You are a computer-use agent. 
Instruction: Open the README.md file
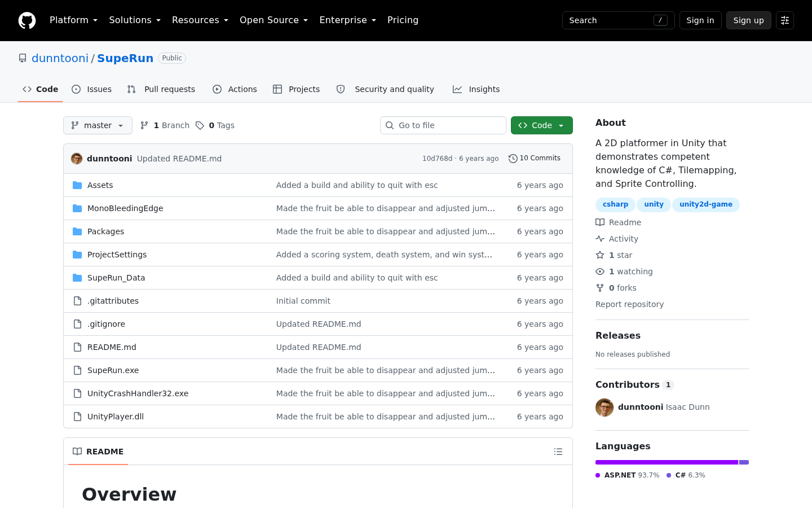pos(112,347)
